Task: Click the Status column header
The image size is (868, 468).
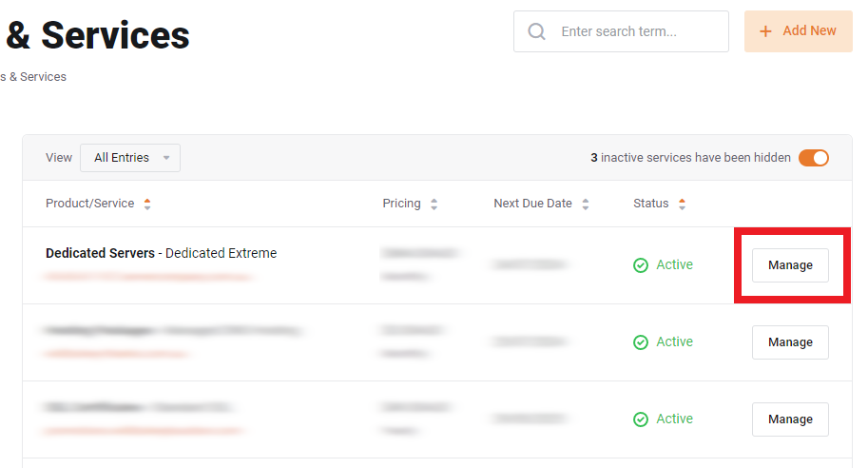Action: pos(650,204)
